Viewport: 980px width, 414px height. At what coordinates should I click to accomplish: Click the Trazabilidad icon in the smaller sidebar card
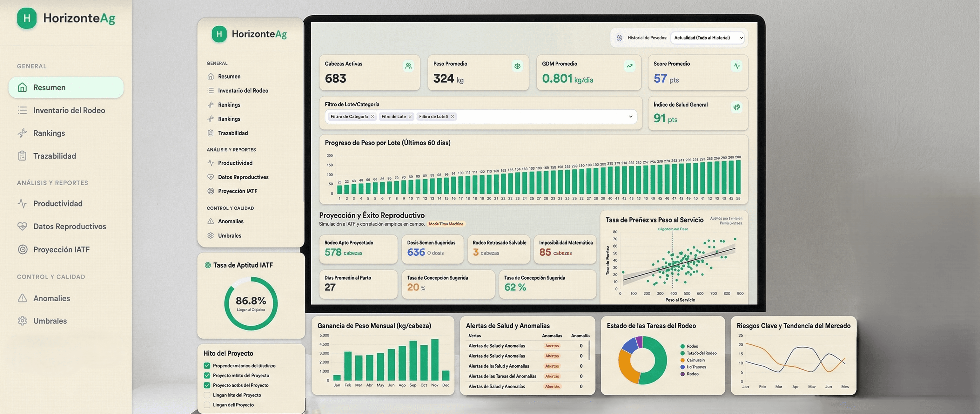(x=211, y=133)
